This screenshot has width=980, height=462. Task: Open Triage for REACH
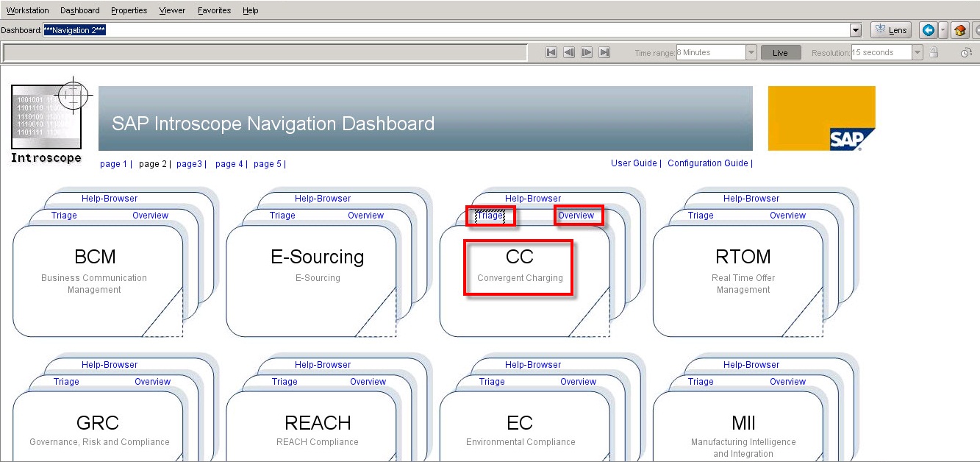[x=285, y=382]
